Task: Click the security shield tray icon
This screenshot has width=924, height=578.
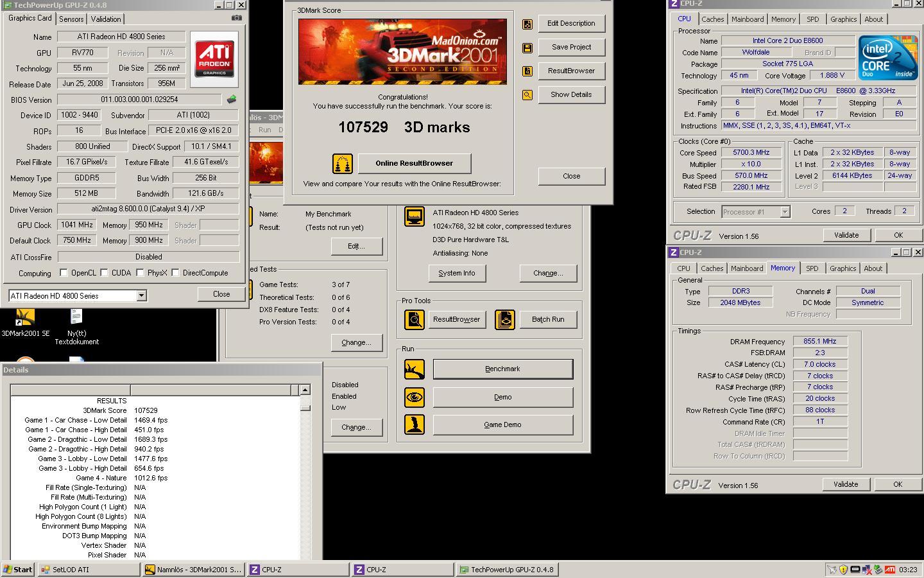Action: tap(844, 569)
